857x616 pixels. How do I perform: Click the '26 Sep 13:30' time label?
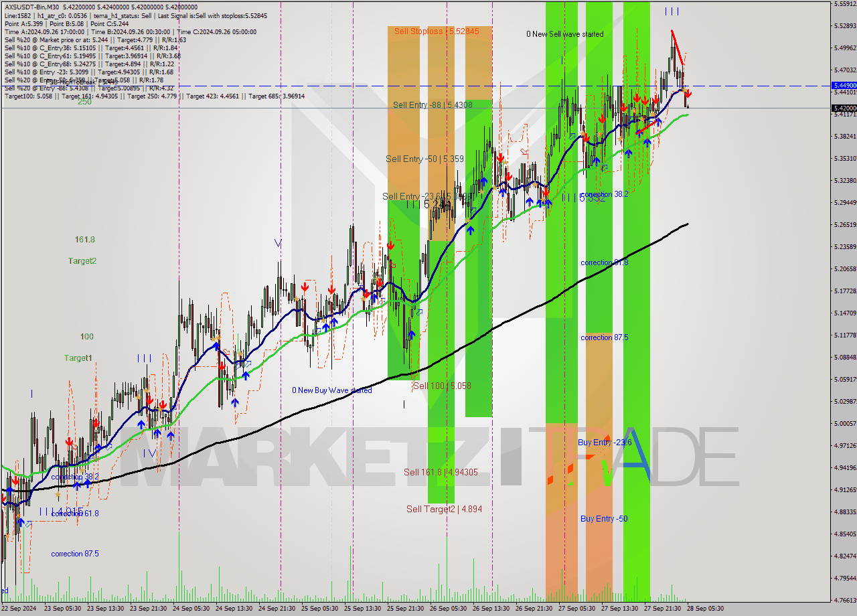click(491, 609)
